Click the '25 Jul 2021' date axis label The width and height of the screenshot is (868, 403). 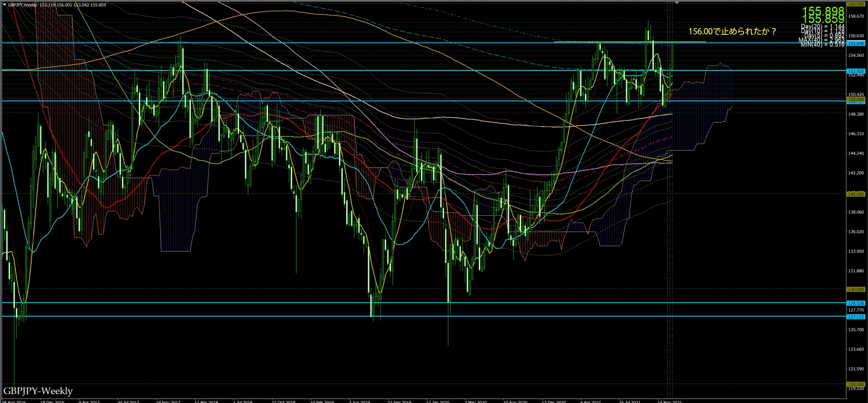[x=630, y=401]
